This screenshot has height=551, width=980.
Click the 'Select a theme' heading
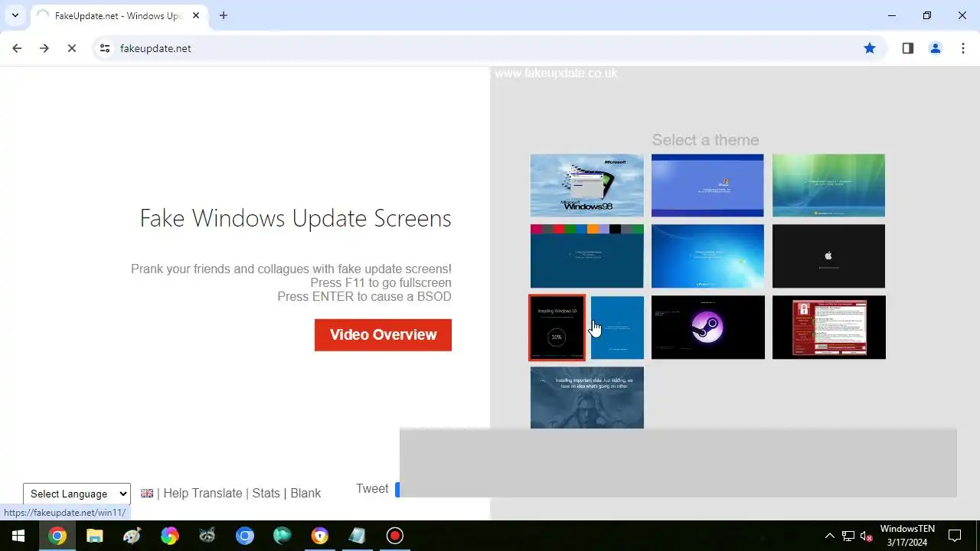coord(705,140)
